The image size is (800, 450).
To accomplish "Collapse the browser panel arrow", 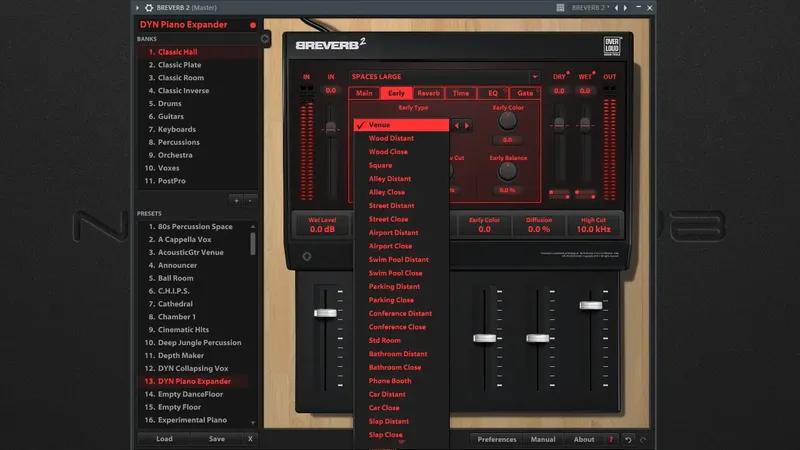I will pyautogui.click(x=265, y=39).
